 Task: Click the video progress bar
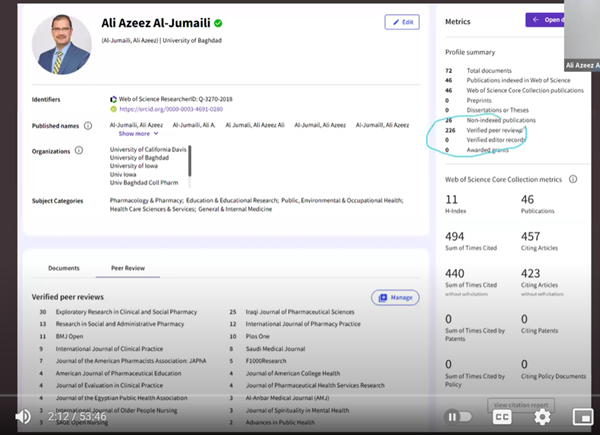[x=300, y=395]
